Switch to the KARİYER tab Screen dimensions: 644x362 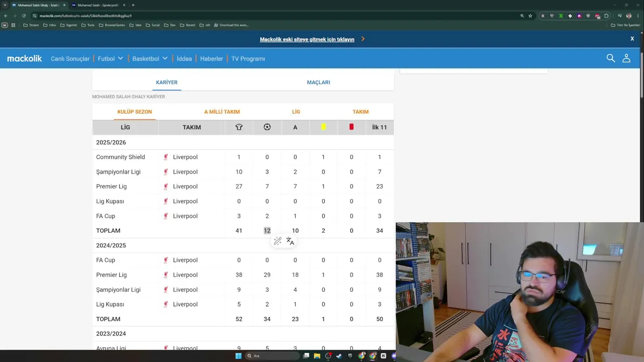point(167,82)
